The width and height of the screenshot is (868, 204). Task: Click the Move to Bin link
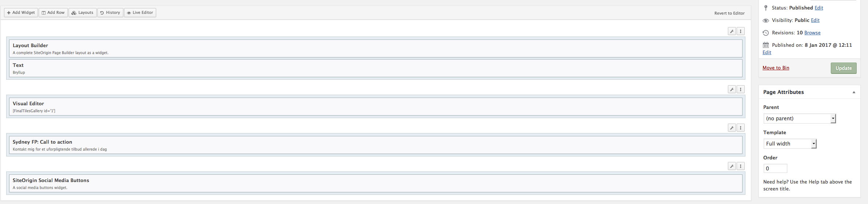[x=776, y=68]
